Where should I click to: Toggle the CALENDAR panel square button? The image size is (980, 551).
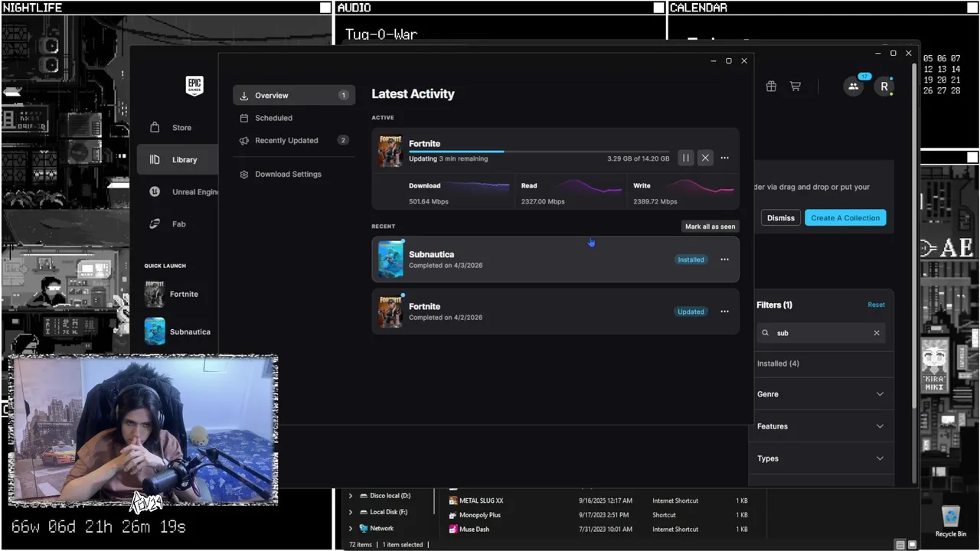pyautogui.click(x=972, y=8)
